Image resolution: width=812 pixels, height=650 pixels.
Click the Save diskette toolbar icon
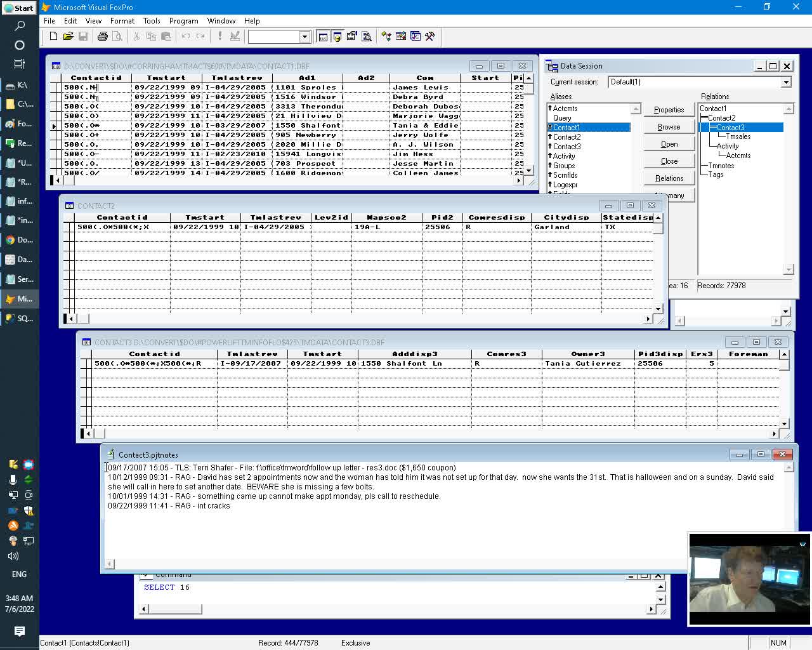pyautogui.click(x=82, y=37)
